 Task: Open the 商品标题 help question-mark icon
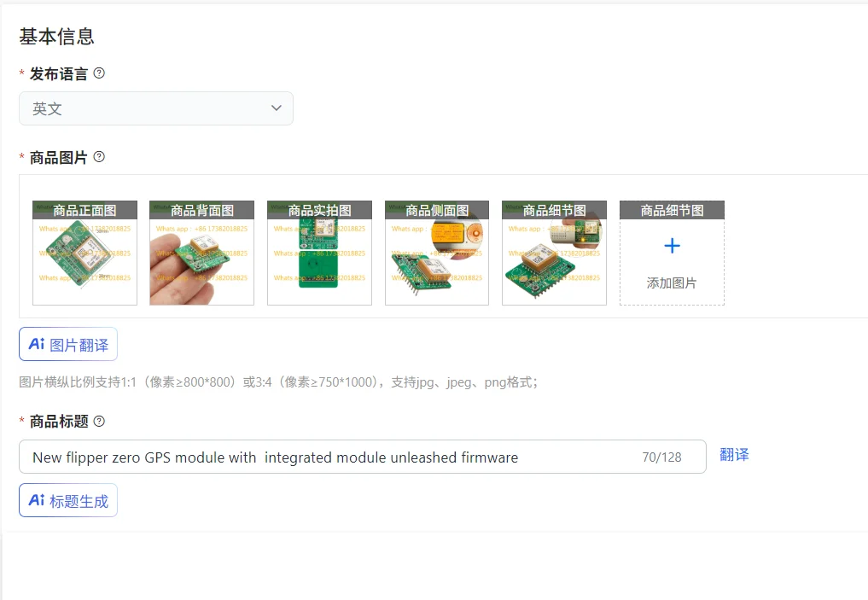pyautogui.click(x=99, y=422)
